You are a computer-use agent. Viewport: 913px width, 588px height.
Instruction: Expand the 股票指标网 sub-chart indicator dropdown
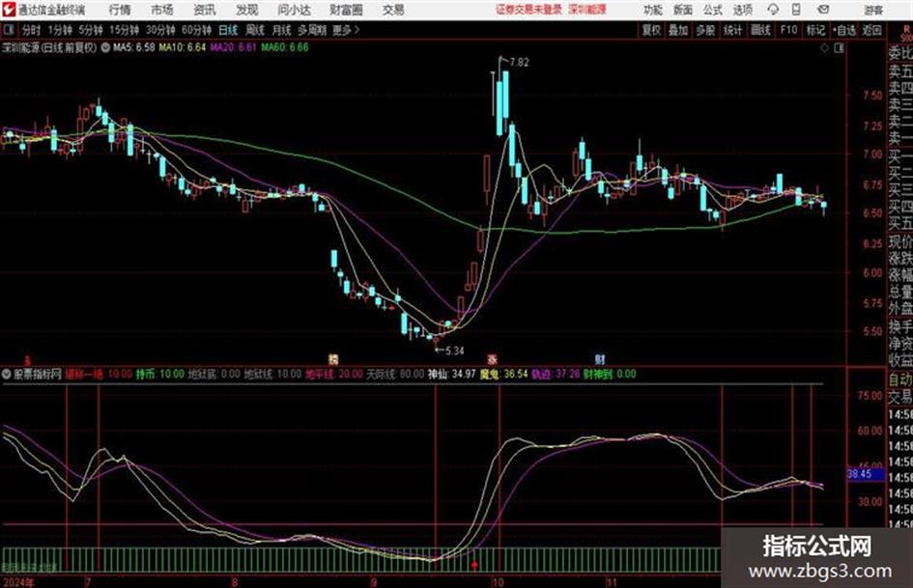[x=6, y=375]
